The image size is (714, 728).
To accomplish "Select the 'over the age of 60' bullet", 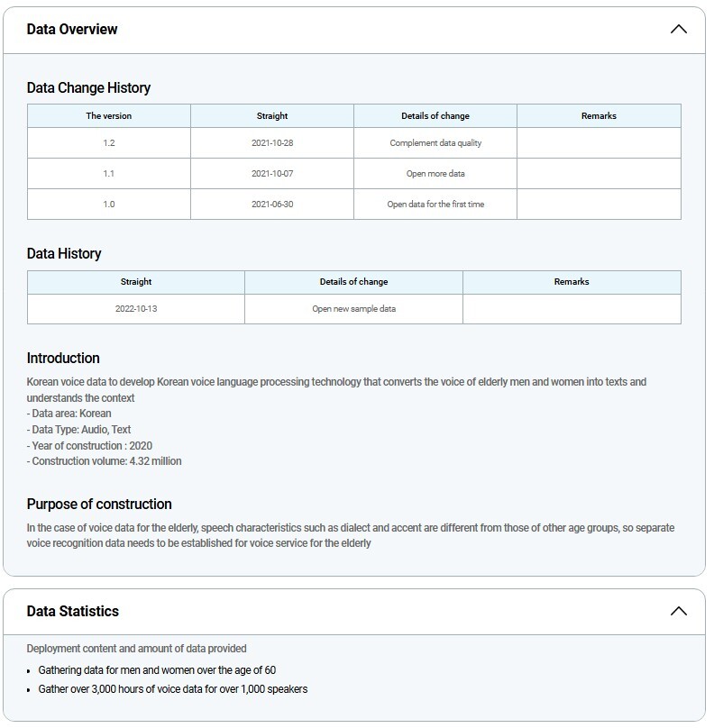I will [157, 671].
